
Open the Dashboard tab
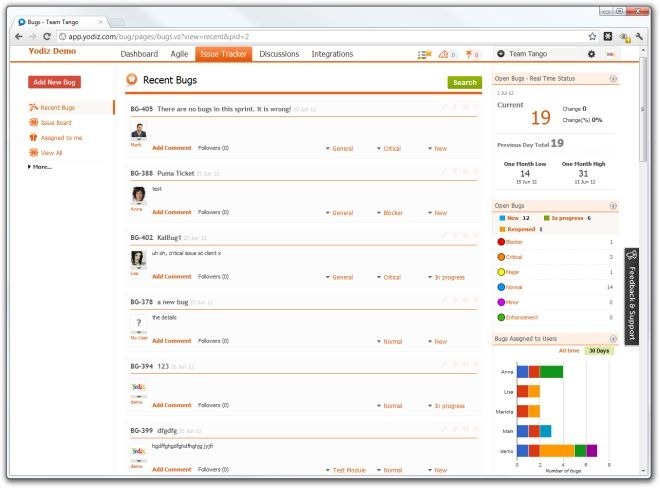(x=139, y=54)
